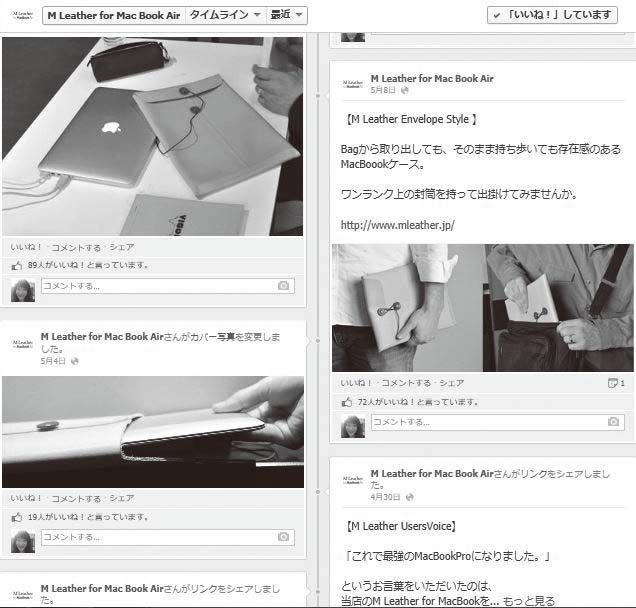This screenshot has height=608, width=636.
Task: View the 72人がいいね！ likes list
Action: [418, 402]
